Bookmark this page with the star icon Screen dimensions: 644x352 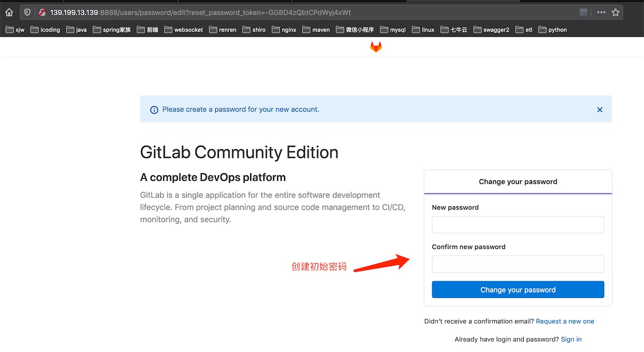click(x=616, y=12)
